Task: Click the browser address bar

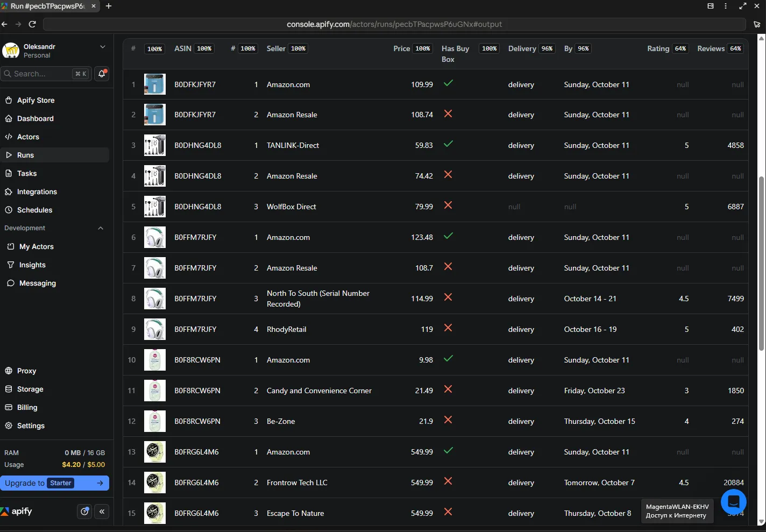Action: pyautogui.click(x=394, y=24)
